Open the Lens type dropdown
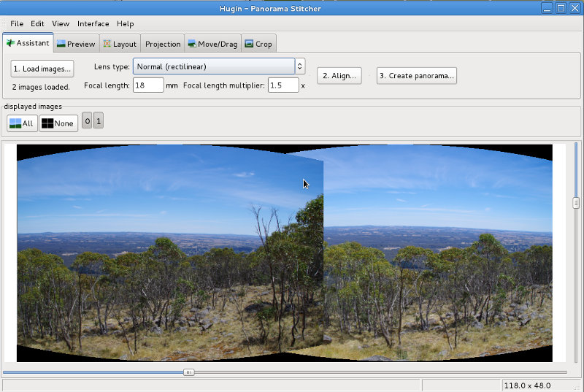584x392 pixels. click(219, 66)
